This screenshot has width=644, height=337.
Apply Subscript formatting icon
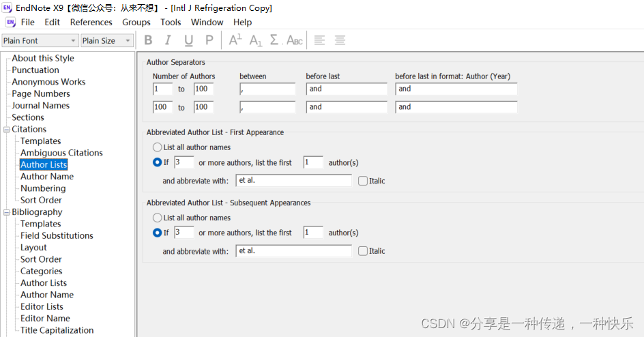click(x=255, y=40)
